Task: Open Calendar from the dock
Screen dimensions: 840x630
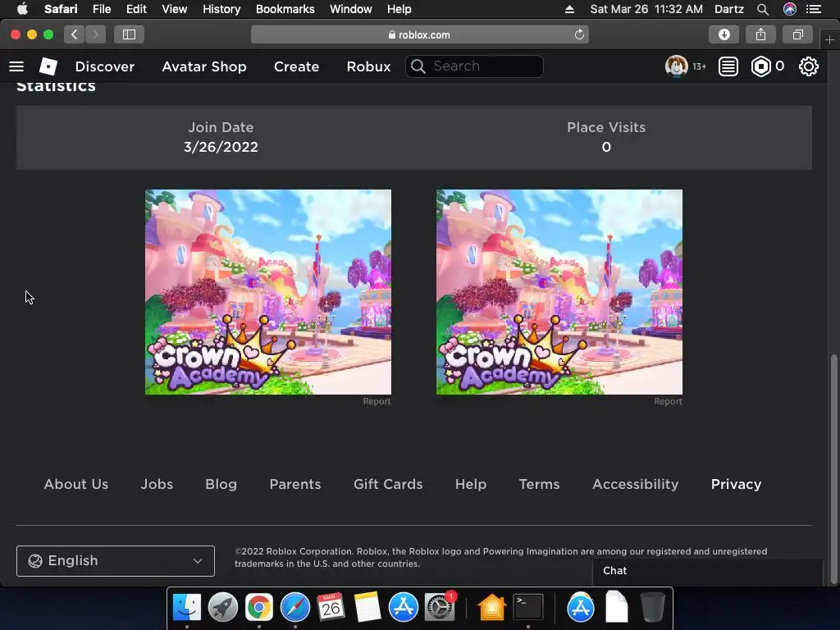Action: point(331,607)
